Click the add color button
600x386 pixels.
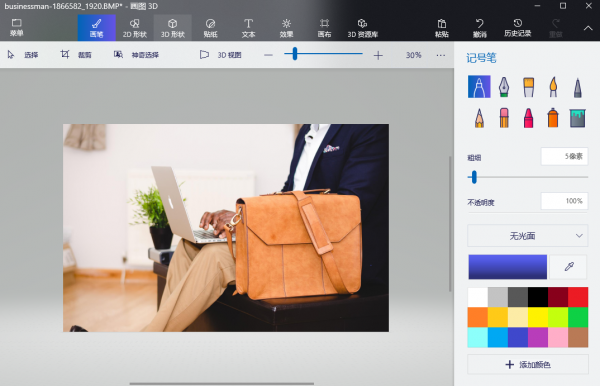[x=528, y=365]
